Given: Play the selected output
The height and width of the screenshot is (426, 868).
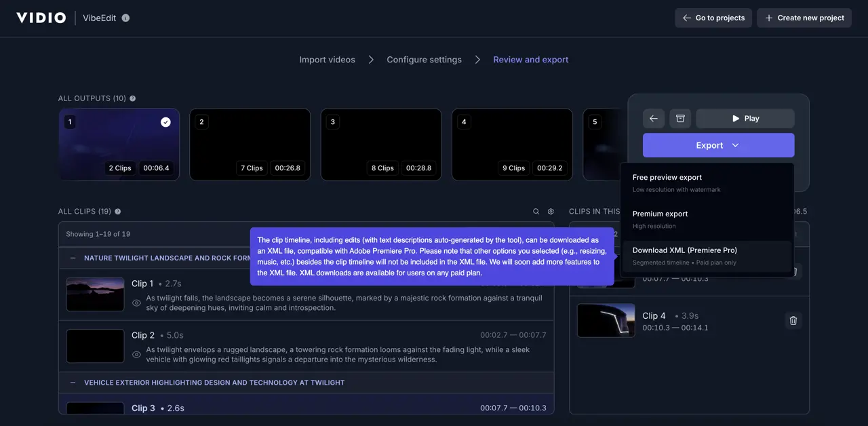Looking at the screenshot, I should [x=745, y=118].
